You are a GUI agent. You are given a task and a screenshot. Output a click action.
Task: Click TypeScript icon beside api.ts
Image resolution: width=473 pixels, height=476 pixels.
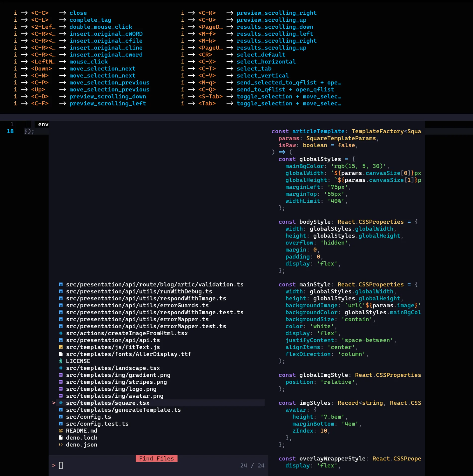coord(61,340)
